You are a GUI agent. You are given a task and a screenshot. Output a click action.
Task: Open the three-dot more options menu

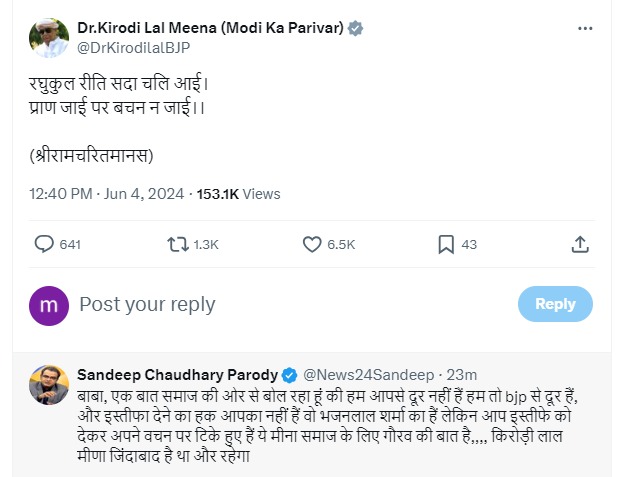point(585,29)
